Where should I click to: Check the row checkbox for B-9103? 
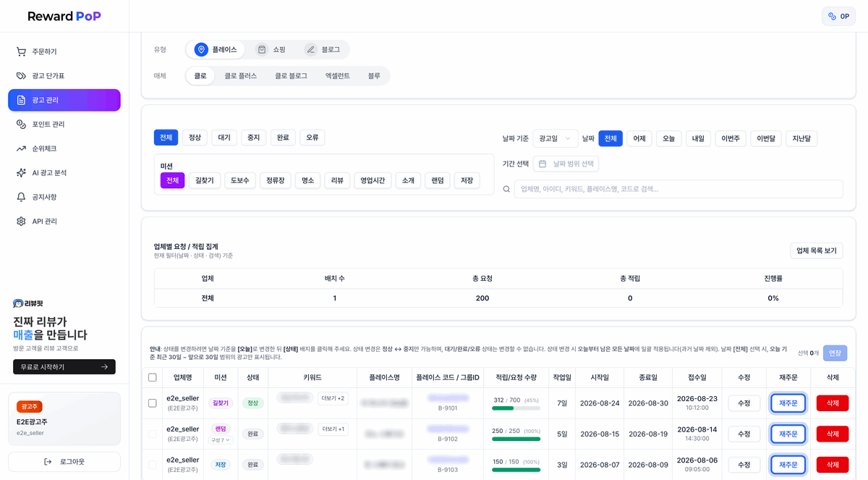tap(152, 464)
